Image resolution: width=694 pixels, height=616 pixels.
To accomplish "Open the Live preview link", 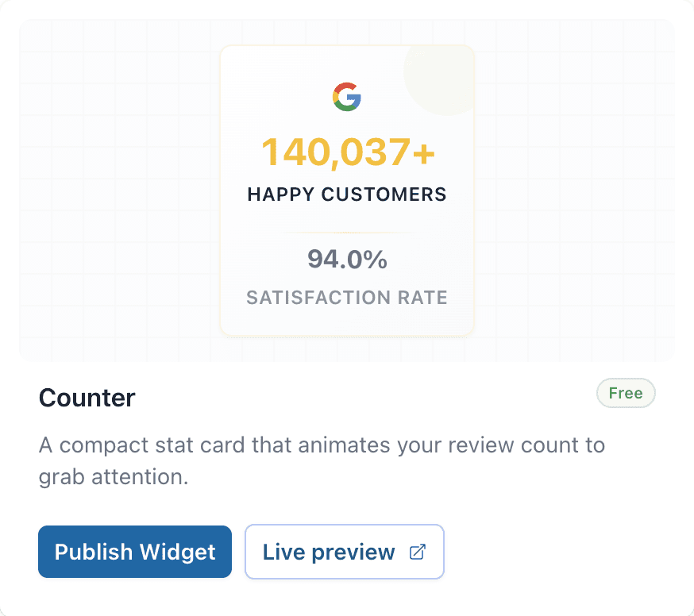I will pyautogui.click(x=329, y=552).
